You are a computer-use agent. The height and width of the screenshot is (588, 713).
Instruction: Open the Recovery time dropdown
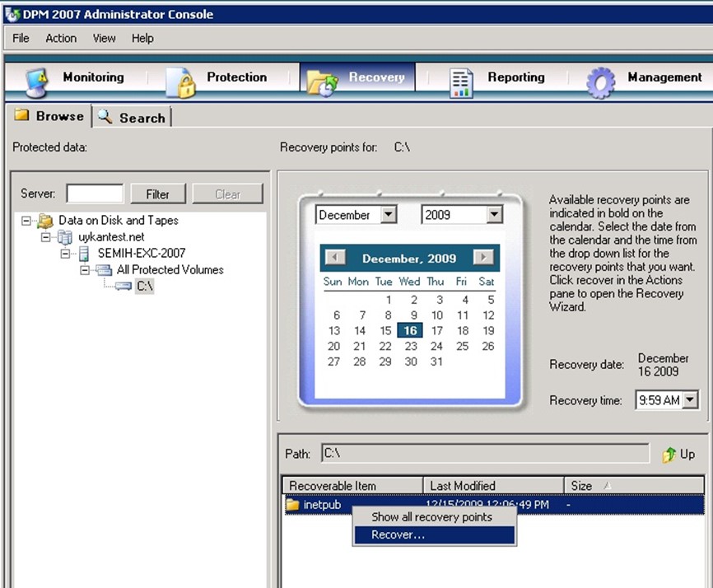[690, 401]
